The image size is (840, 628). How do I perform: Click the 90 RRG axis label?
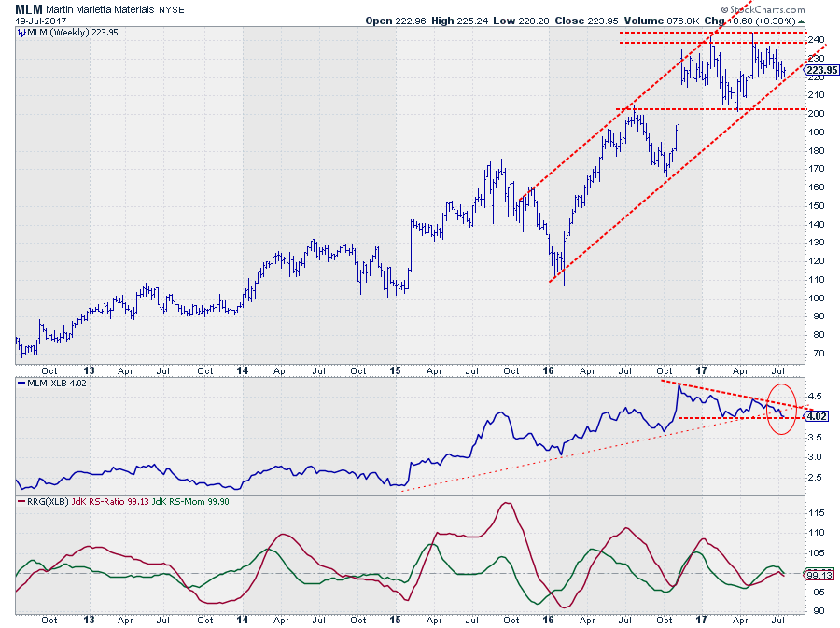tap(819, 611)
